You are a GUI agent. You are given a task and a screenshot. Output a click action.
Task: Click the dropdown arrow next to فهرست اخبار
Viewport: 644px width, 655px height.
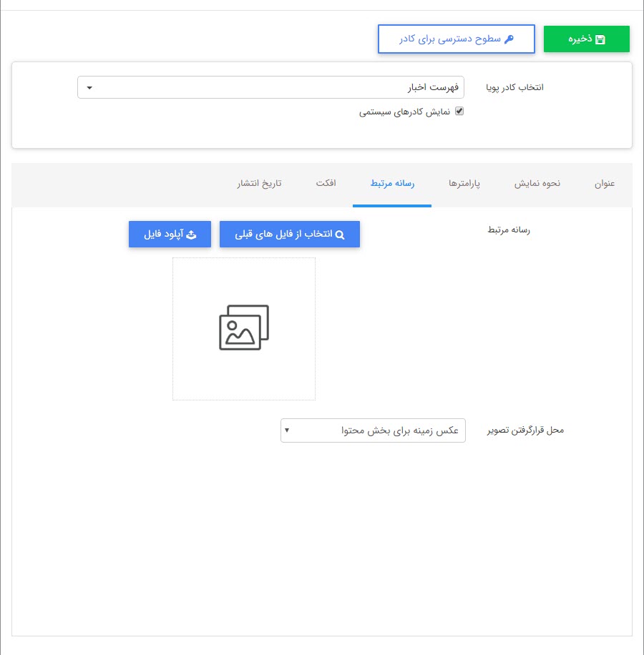89,87
